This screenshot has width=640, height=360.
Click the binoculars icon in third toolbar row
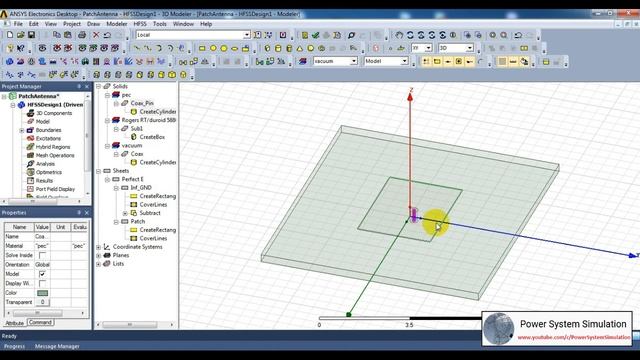[85, 61]
